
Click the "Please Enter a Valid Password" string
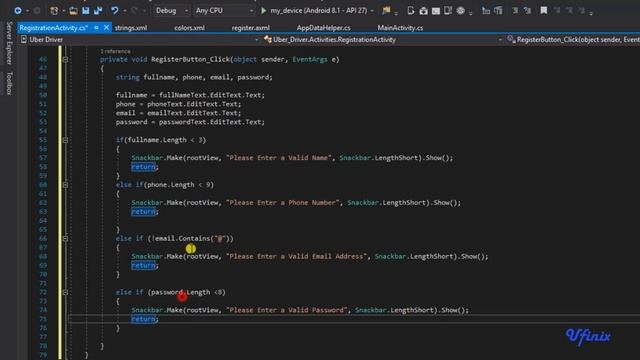287,310
